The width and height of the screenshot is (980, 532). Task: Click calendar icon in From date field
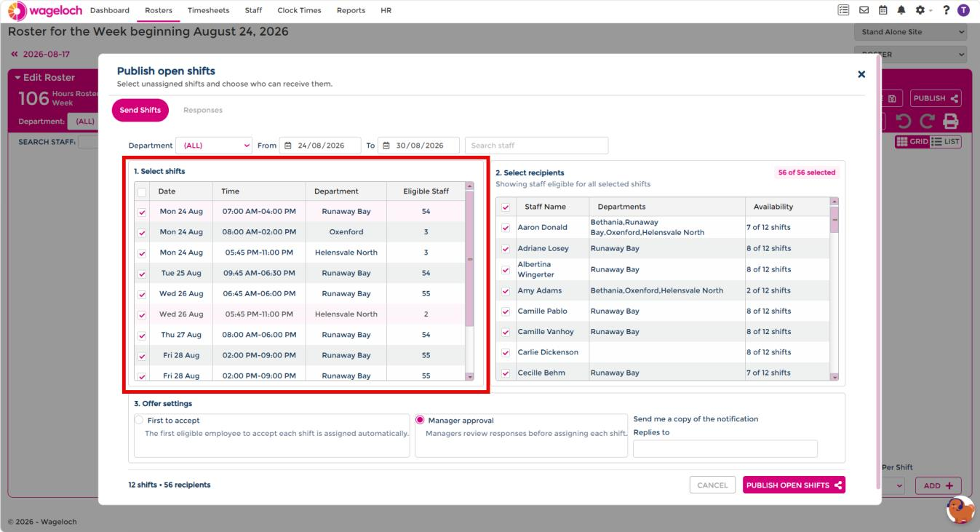click(287, 146)
